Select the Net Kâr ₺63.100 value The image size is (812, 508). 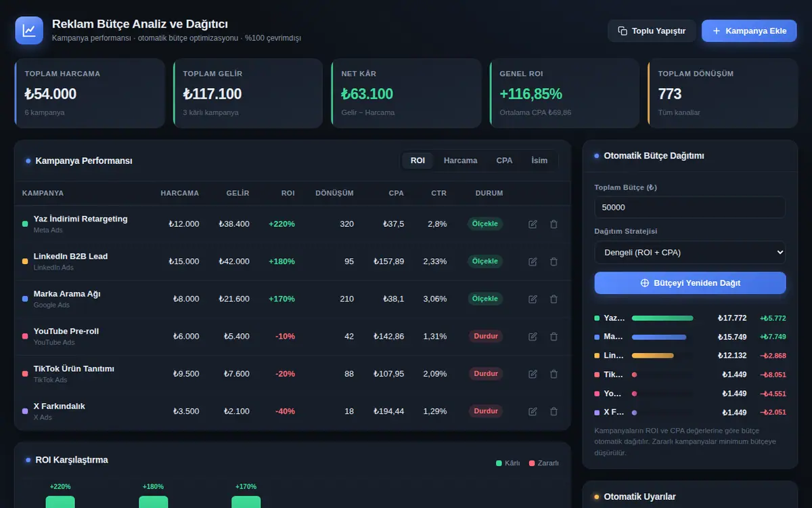tap(367, 94)
